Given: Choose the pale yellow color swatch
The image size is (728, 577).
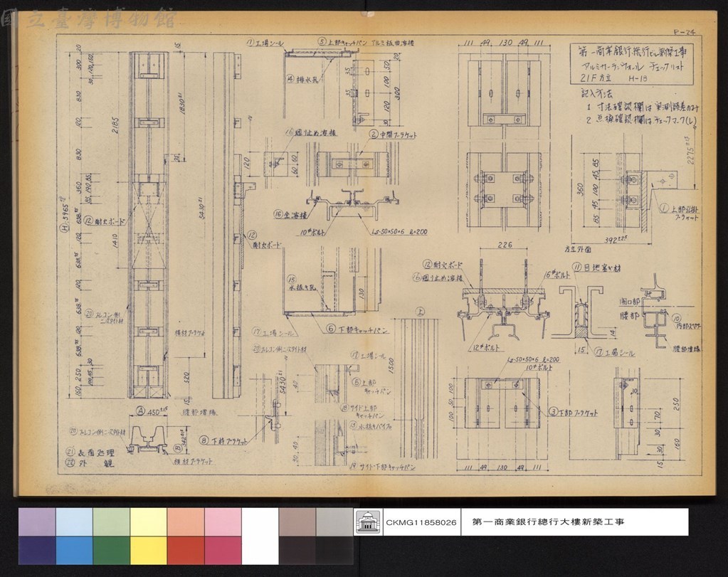Looking at the screenshot, I should [149, 522].
